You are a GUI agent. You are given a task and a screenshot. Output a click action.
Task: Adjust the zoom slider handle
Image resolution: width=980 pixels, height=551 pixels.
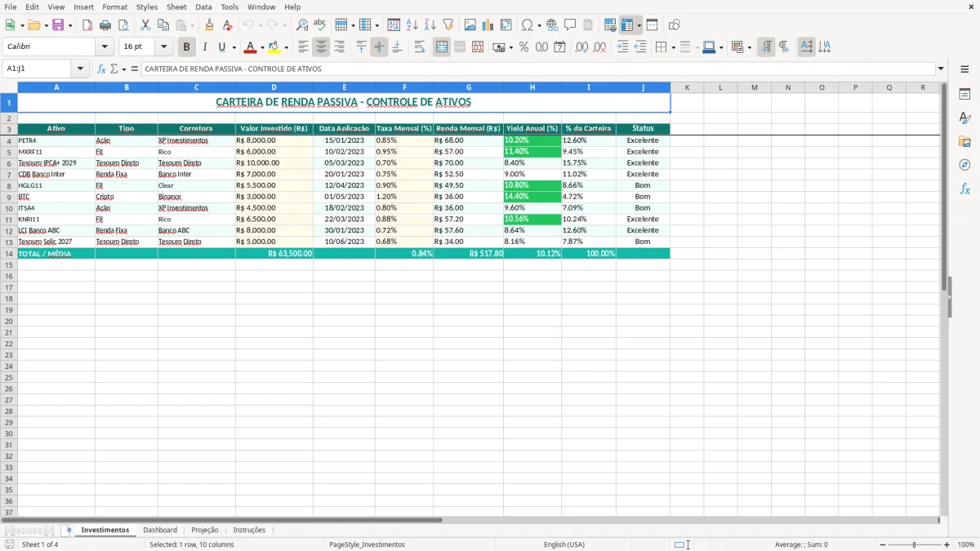(x=915, y=544)
